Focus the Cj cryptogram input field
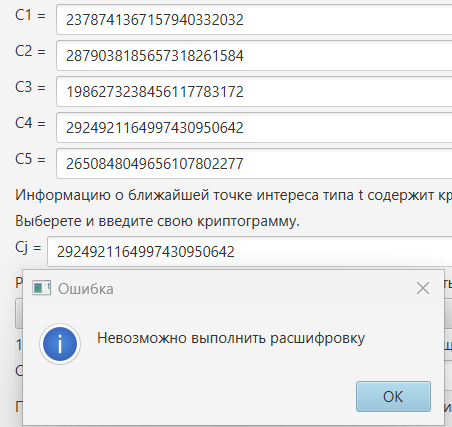This screenshot has width=452, height=427. pos(250,252)
